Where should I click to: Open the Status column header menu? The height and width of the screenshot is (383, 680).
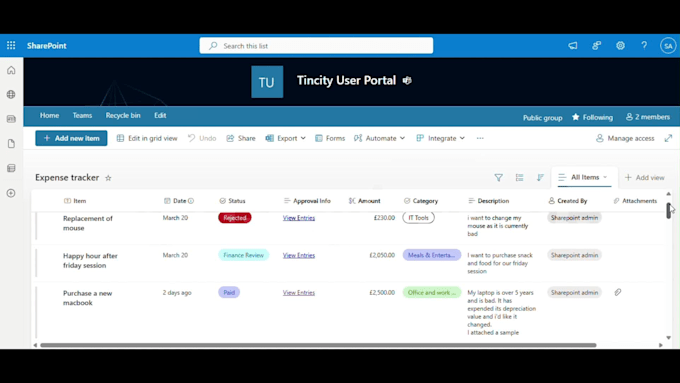click(x=232, y=201)
